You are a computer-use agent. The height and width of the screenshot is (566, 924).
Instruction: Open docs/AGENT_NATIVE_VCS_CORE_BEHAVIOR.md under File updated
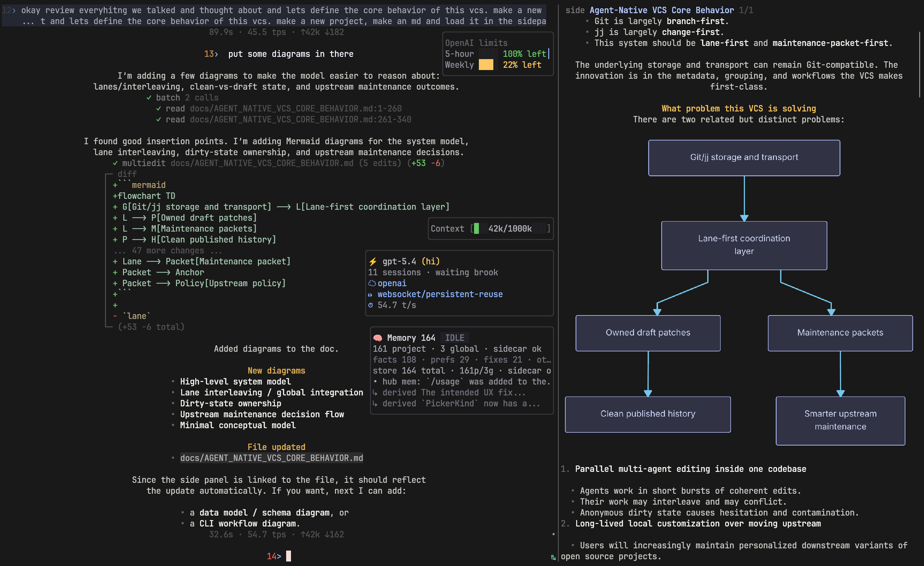271,458
